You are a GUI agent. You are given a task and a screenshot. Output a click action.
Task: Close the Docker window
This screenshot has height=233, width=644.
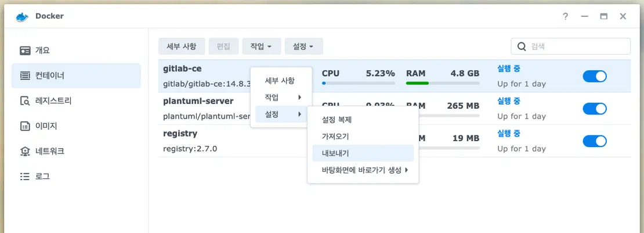pyautogui.click(x=623, y=16)
